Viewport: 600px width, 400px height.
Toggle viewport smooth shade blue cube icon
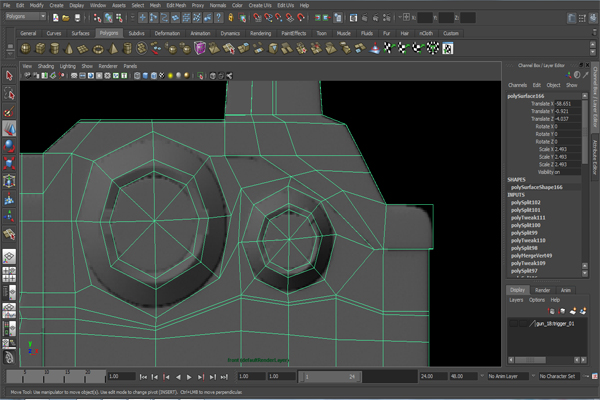coord(145,76)
